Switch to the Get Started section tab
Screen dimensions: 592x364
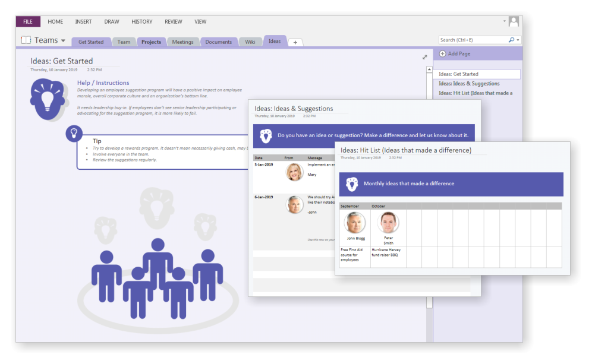(x=91, y=42)
